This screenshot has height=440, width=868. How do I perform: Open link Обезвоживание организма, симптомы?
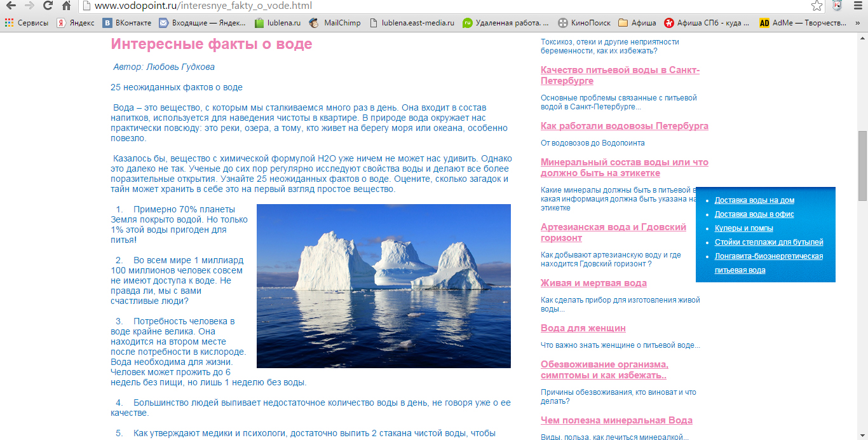pyautogui.click(x=604, y=369)
